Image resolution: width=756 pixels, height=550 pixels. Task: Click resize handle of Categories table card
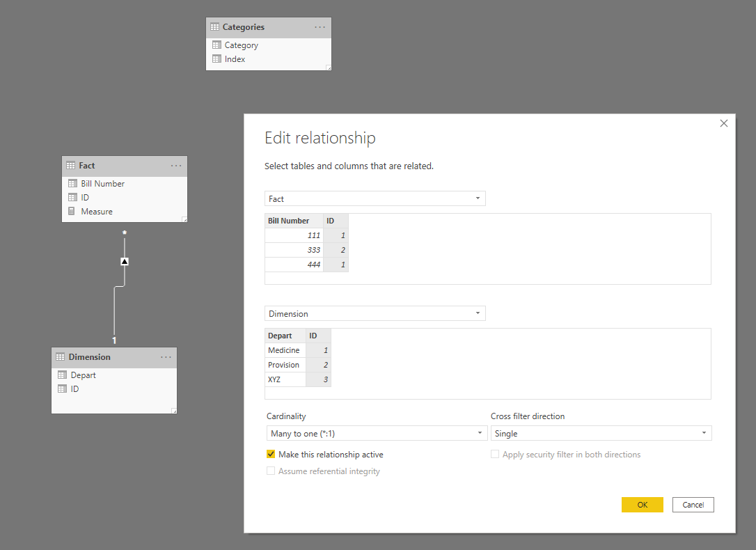[329, 68]
